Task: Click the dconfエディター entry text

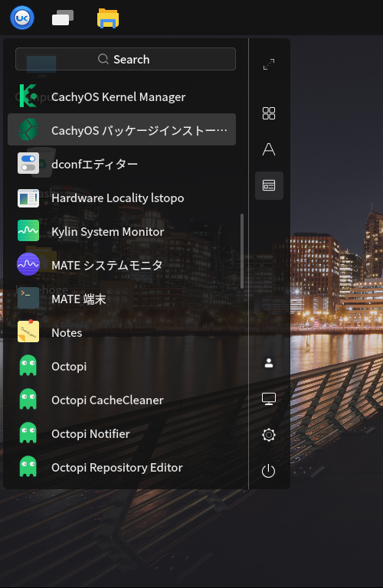Action: (94, 165)
